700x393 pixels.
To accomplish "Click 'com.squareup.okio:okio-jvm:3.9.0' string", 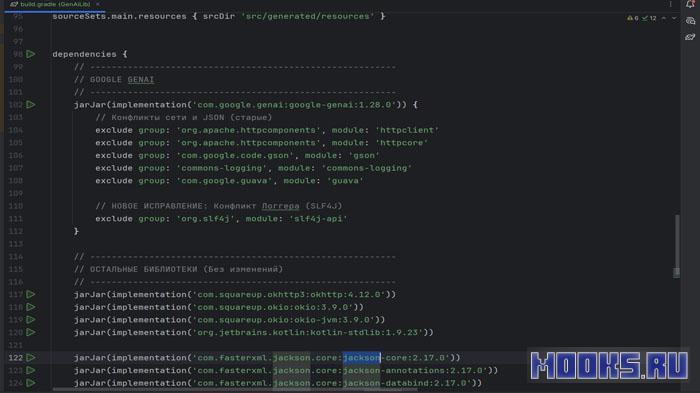I will coord(283,320).
